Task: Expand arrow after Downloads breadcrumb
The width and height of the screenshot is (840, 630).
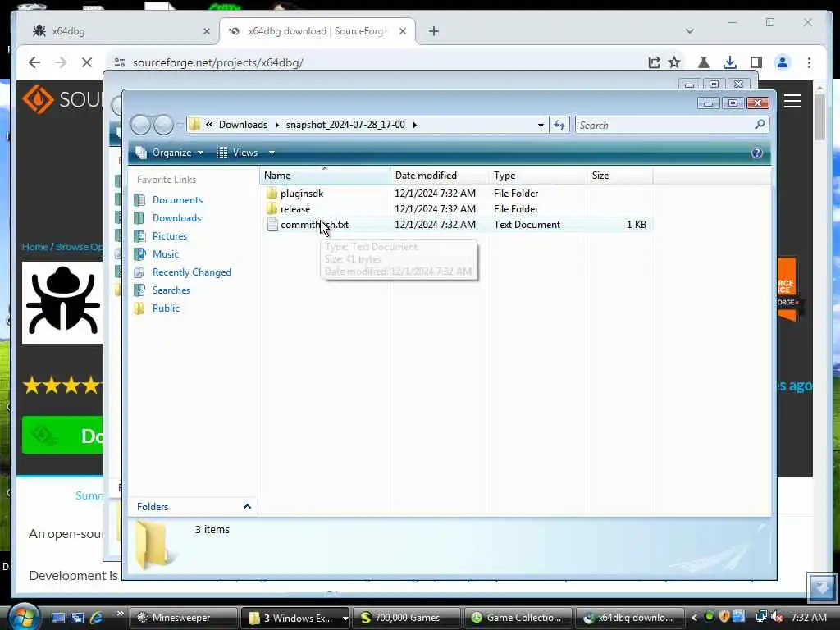Action: click(277, 125)
